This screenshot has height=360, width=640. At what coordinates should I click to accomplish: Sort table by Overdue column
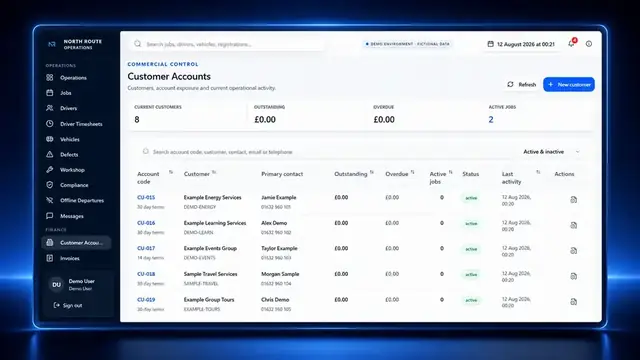point(413,172)
